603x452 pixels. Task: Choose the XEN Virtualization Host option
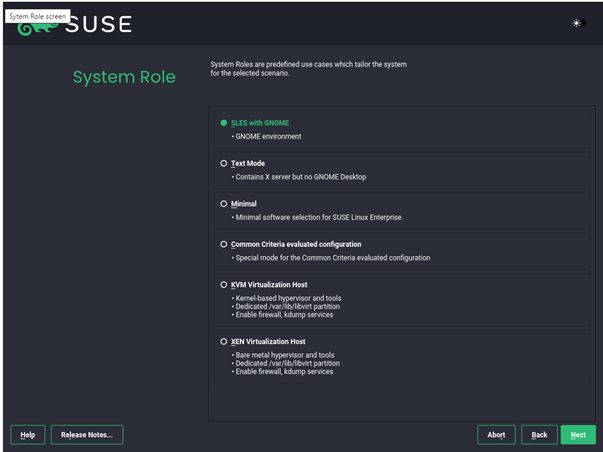coord(224,341)
